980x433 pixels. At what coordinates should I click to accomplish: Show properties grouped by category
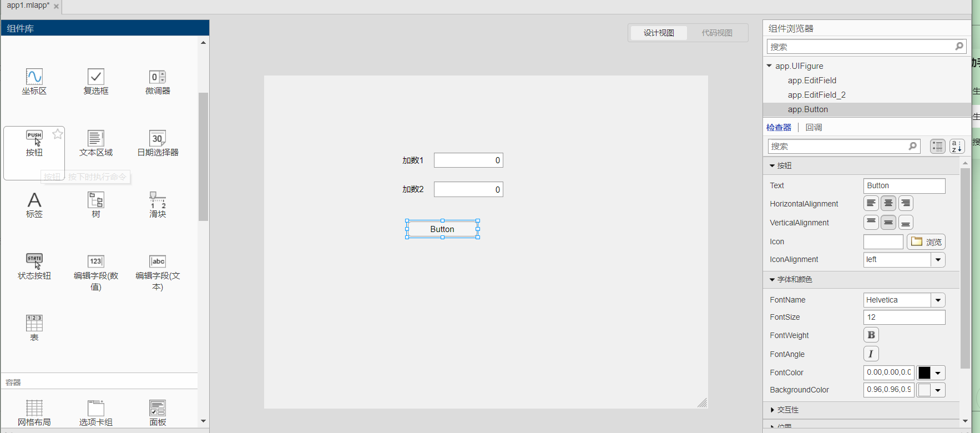pos(938,146)
